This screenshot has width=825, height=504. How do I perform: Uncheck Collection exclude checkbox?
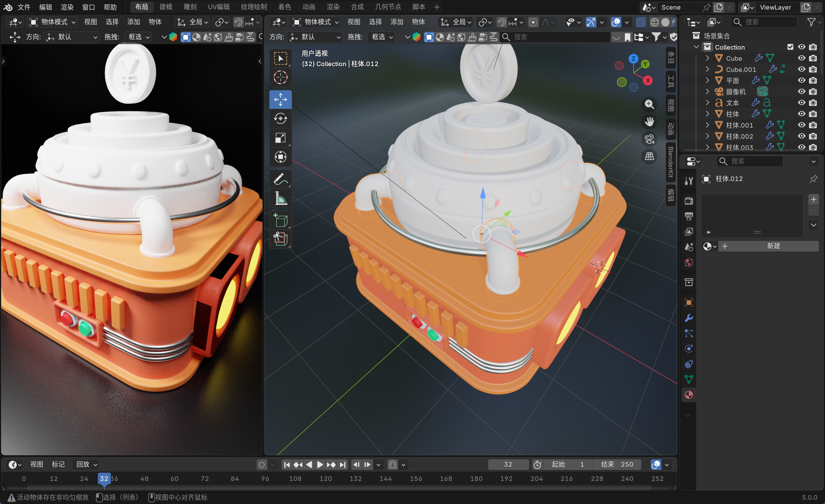(x=790, y=47)
